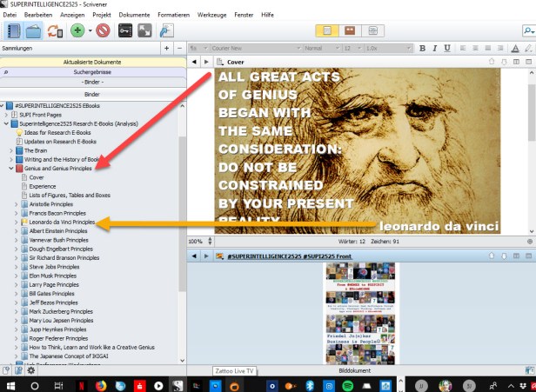Click the red Trash icon in toolbar
536x392 pixels.
(x=104, y=30)
